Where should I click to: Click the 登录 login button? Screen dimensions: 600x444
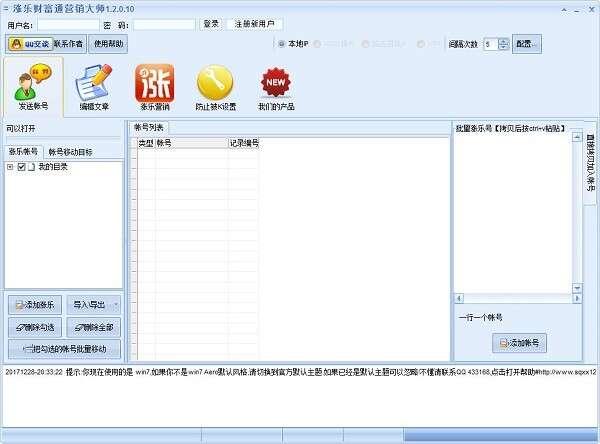[x=211, y=23]
